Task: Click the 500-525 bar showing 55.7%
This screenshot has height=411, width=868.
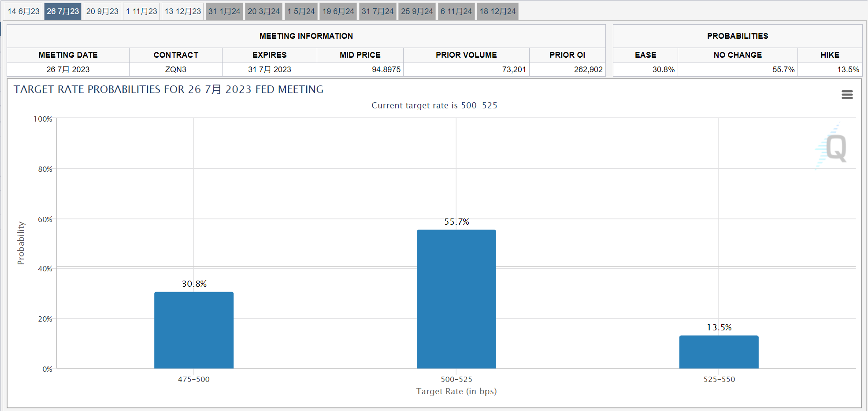Action: pos(456,299)
